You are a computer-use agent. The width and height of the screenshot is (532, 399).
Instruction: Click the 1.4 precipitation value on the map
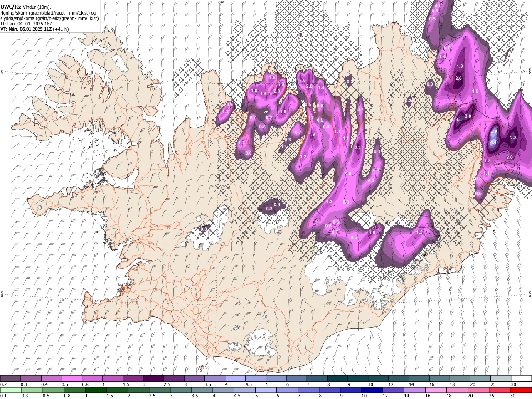pos(321,87)
